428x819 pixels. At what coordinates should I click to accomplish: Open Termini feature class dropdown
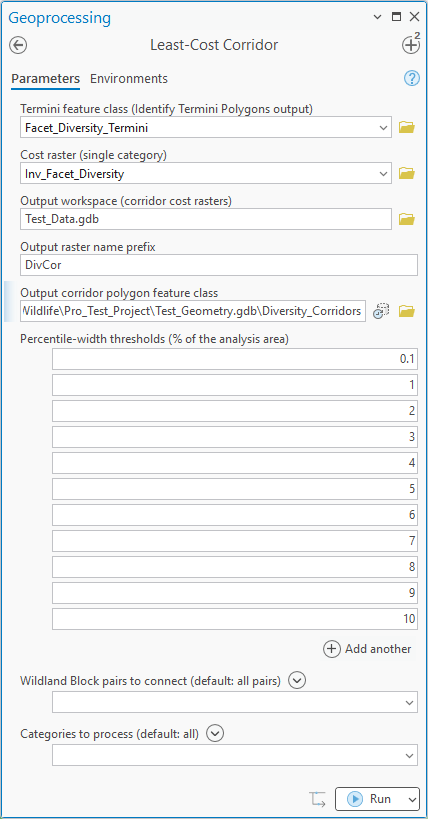coord(383,127)
